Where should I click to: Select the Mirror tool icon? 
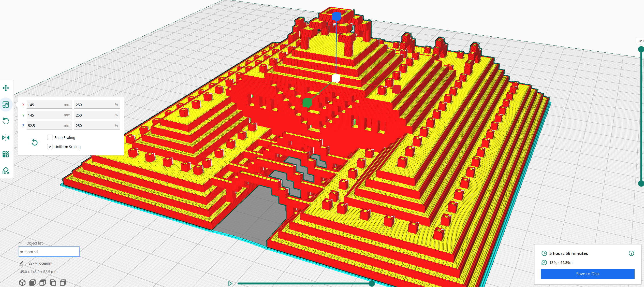(6, 138)
